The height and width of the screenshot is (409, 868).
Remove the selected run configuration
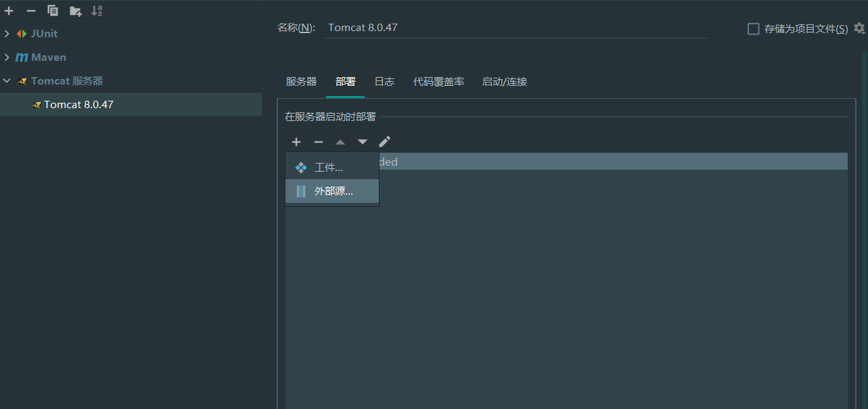(x=30, y=11)
